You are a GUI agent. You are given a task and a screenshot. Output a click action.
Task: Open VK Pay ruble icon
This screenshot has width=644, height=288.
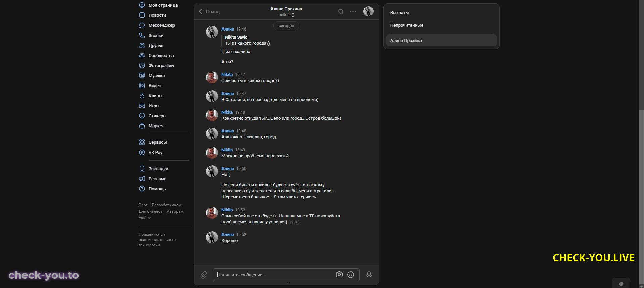[142, 152]
